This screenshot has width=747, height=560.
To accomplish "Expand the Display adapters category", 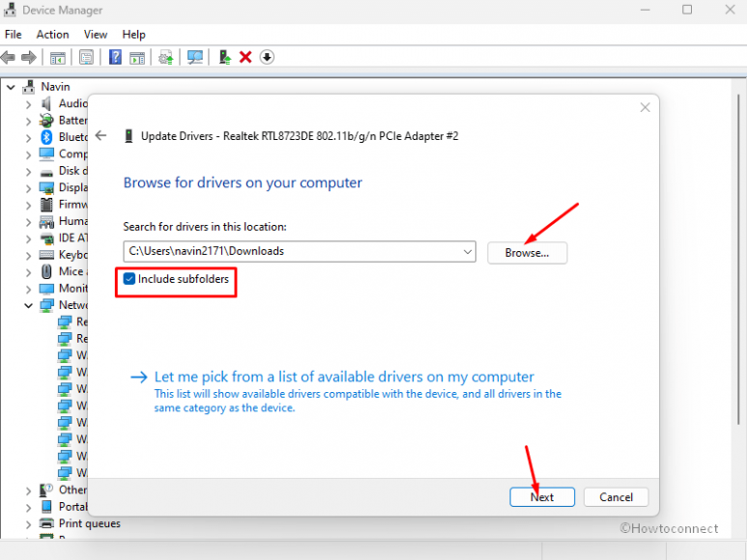I will [x=28, y=188].
